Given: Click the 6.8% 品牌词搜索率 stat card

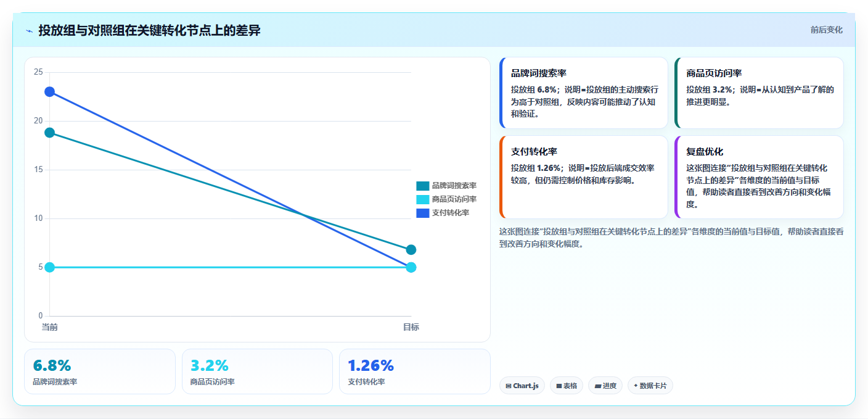Looking at the screenshot, I should pyautogui.click(x=100, y=371).
